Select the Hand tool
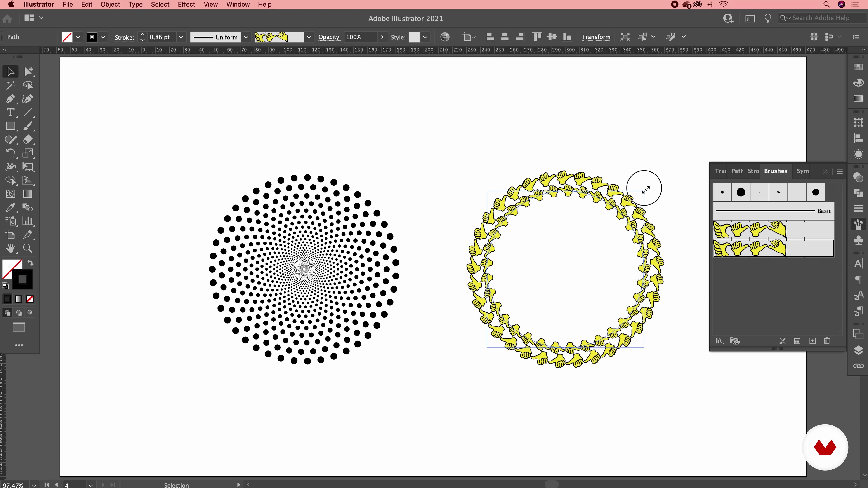The image size is (868, 488). point(10,248)
